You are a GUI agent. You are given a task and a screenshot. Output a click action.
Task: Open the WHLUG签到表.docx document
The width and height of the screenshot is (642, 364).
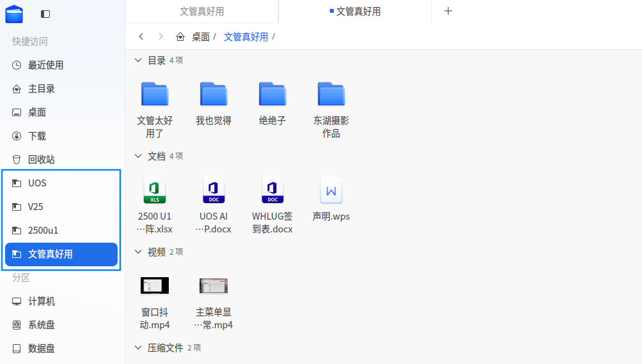[272, 190]
